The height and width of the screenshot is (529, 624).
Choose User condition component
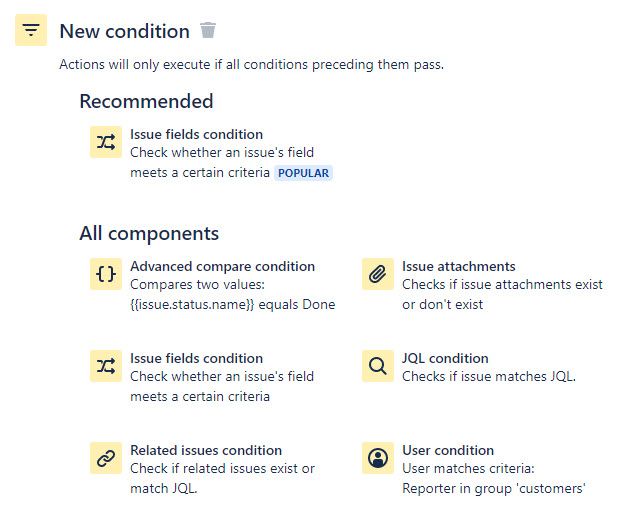pyautogui.click(x=448, y=450)
